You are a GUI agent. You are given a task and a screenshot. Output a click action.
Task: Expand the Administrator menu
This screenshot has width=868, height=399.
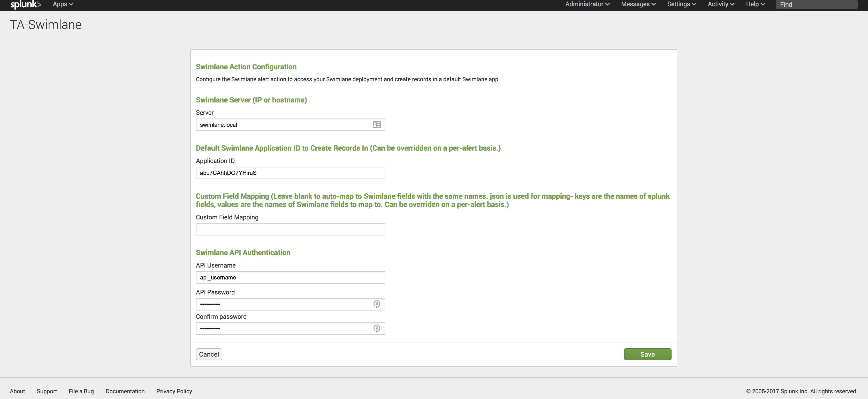587,4
